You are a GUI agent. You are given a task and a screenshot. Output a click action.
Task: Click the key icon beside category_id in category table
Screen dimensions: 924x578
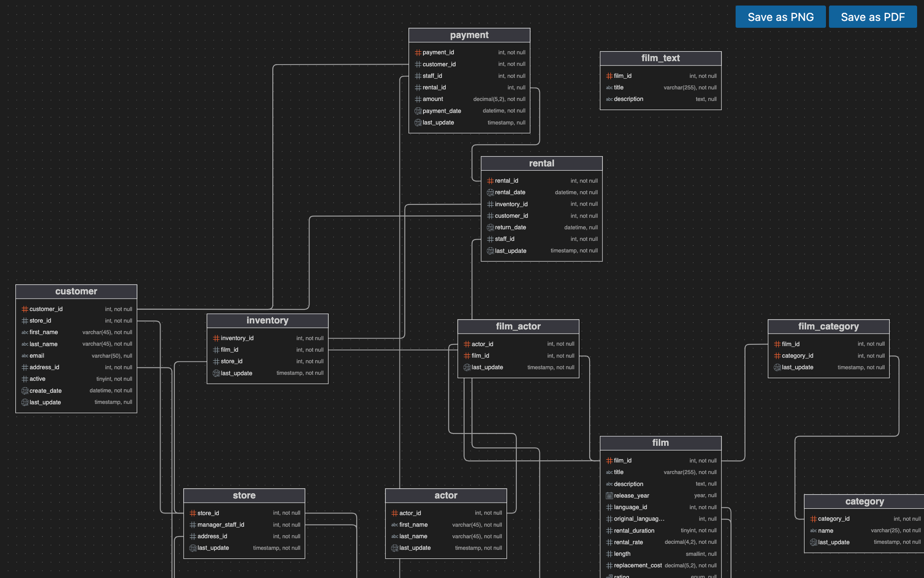(813, 519)
